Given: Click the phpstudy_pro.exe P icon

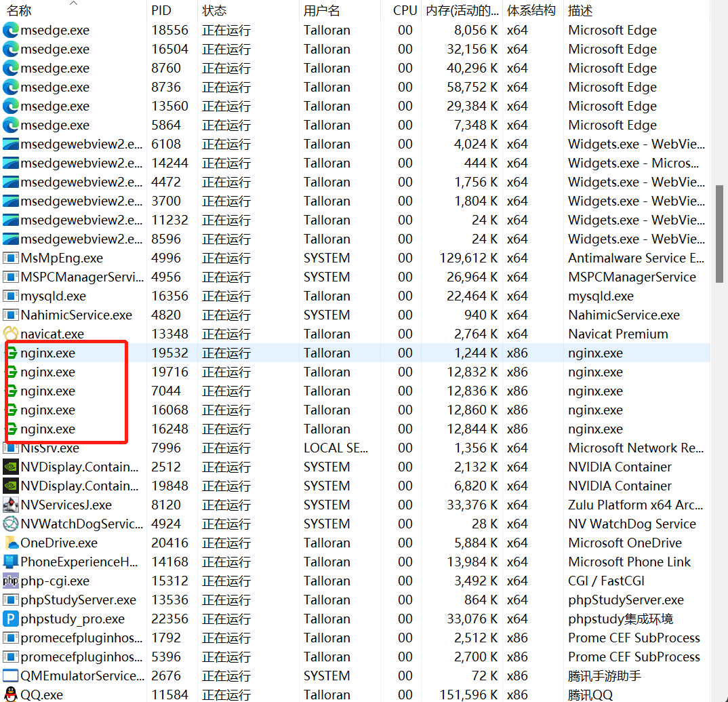Looking at the screenshot, I should 11,619.
